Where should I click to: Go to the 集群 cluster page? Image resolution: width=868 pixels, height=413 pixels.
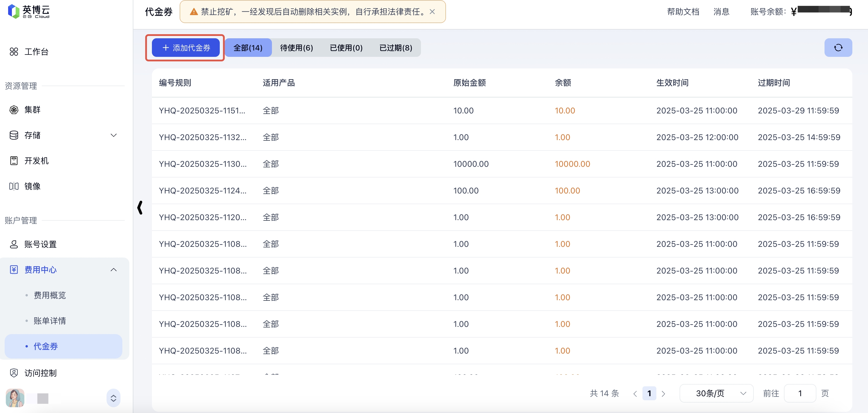pyautogui.click(x=32, y=110)
